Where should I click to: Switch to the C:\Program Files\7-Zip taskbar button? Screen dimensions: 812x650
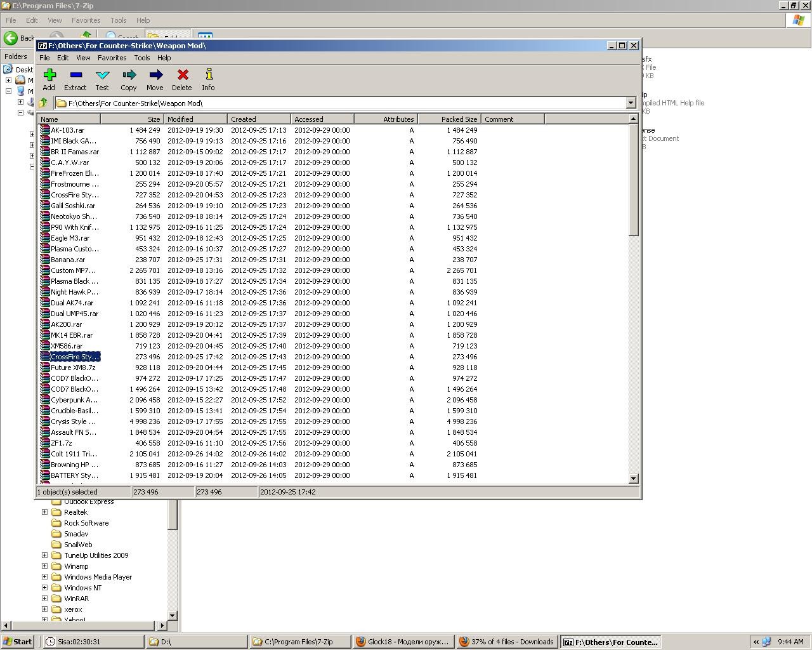(300, 642)
